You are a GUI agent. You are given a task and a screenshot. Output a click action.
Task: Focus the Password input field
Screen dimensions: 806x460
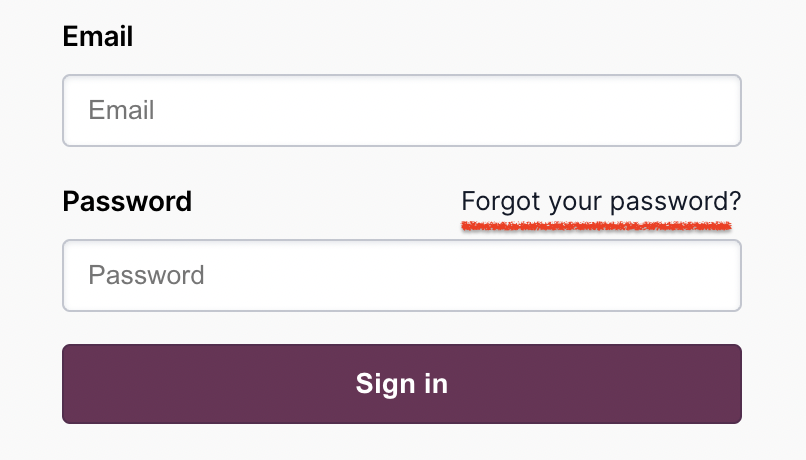[x=401, y=275]
